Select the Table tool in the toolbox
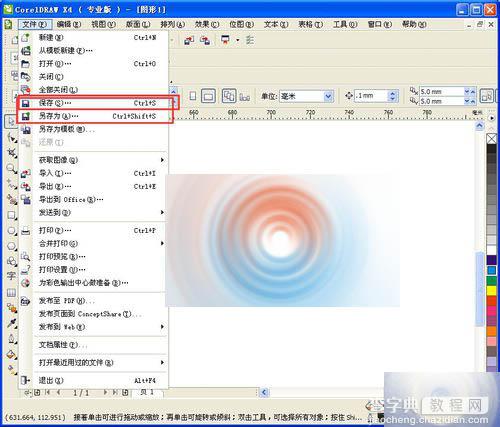The width and height of the screenshot is (500, 427). coord(11,292)
